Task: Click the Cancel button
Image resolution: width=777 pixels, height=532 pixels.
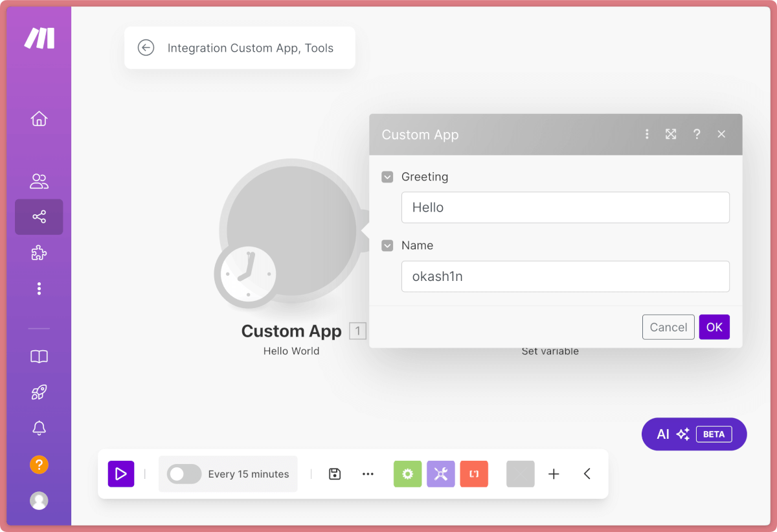Action: click(x=668, y=327)
